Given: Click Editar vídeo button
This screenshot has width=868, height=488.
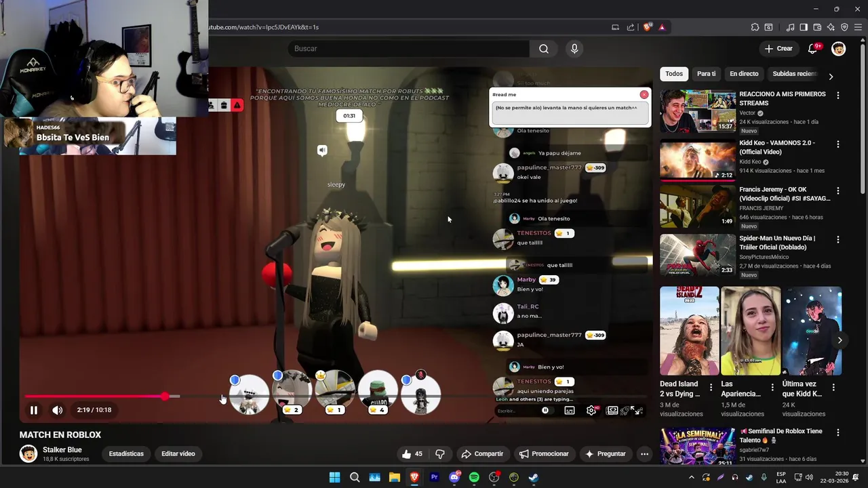Looking at the screenshot, I should tap(178, 454).
